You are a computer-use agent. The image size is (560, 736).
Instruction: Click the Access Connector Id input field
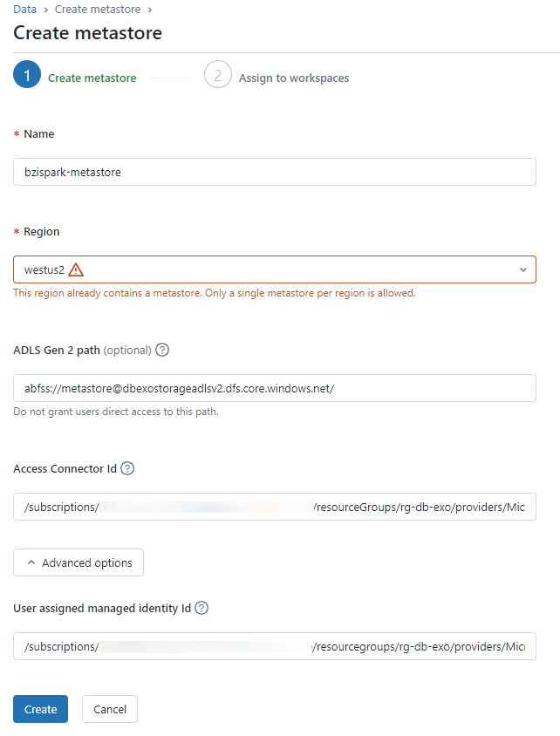[x=274, y=507]
